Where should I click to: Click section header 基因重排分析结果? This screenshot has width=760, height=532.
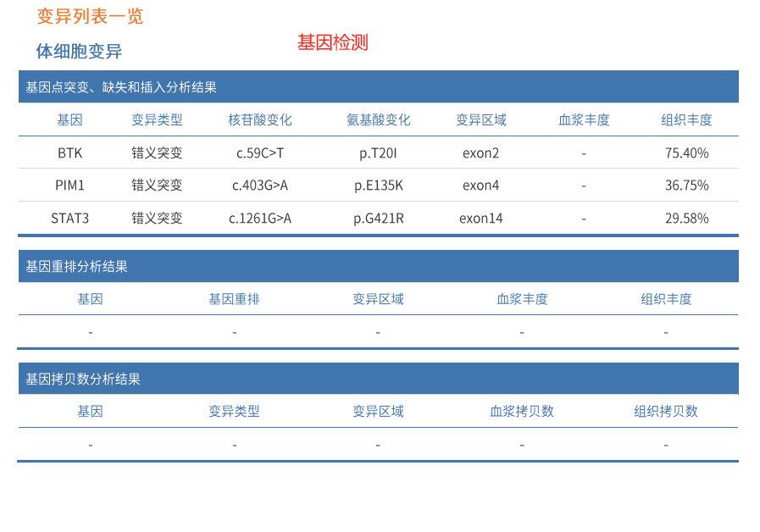tap(379, 267)
